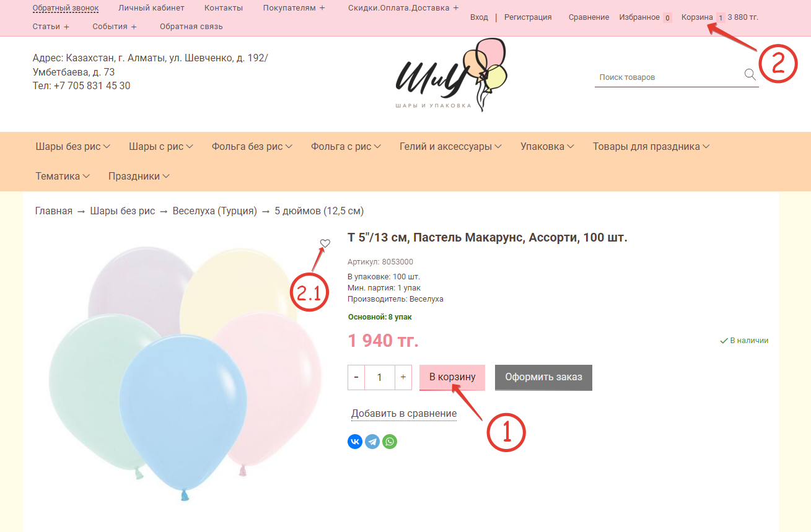Click the Оформить заказ button
The width and height of the screenshot is (811, 532).
pos(543,377)
